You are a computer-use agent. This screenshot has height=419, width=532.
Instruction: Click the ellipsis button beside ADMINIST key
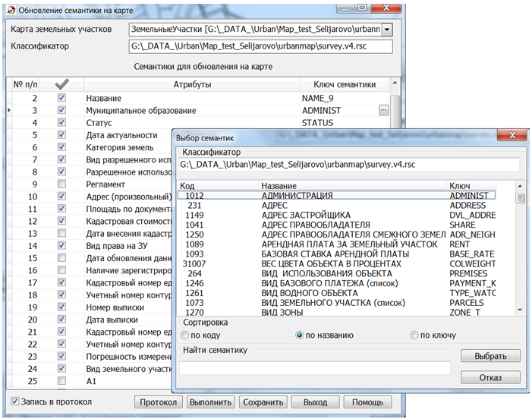[383, 111]
